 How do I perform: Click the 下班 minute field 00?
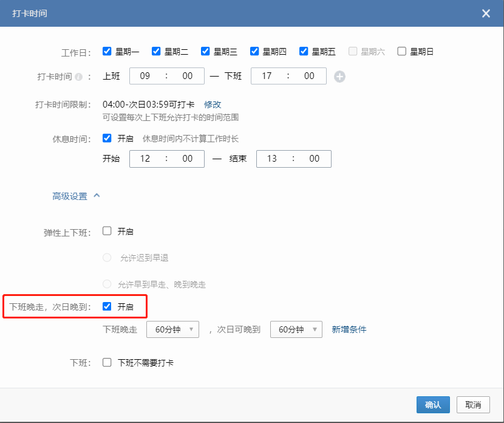pyautogui.click(x=309, y=76)
